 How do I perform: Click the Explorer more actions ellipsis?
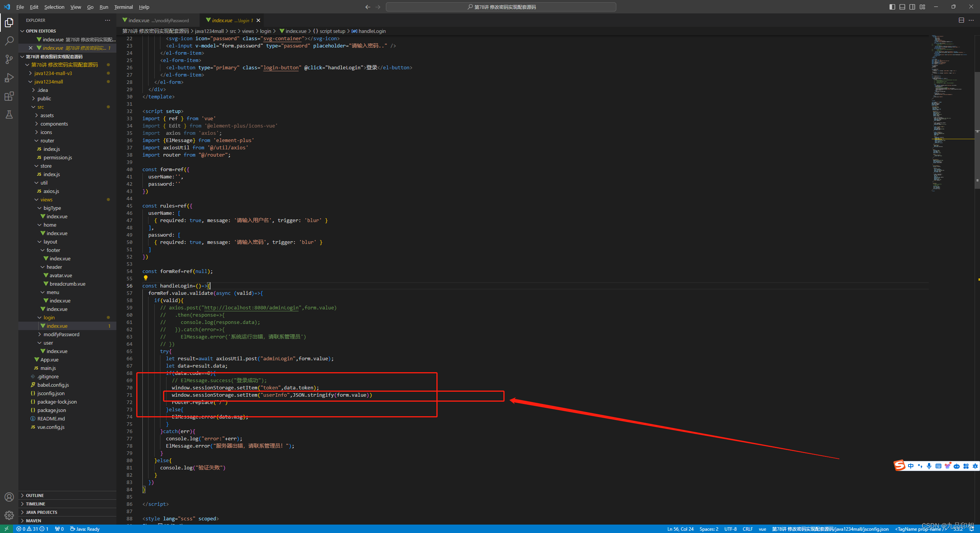pyautogui.click(x=108, y=20)
